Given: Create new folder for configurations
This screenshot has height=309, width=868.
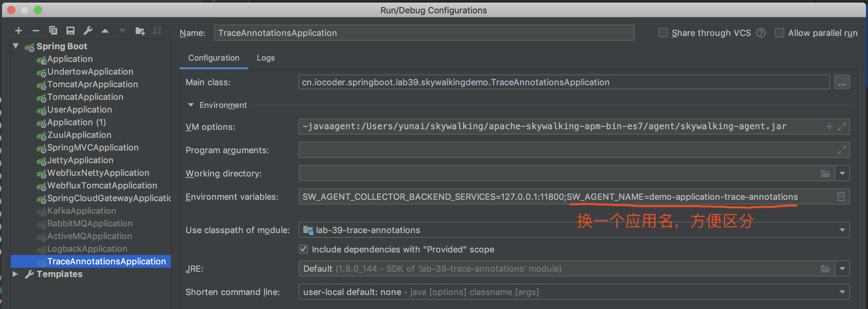Looking at the screenshot, I should click(x=140, y=31).
